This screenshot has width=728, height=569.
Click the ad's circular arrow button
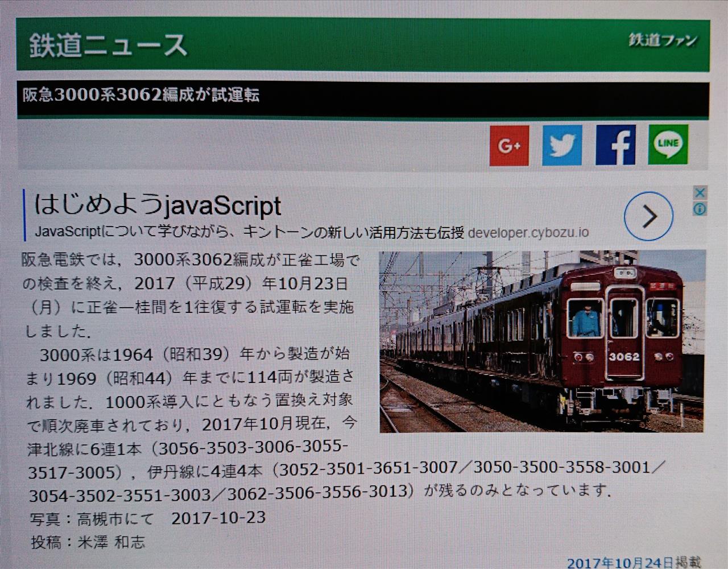coord(648,217)
